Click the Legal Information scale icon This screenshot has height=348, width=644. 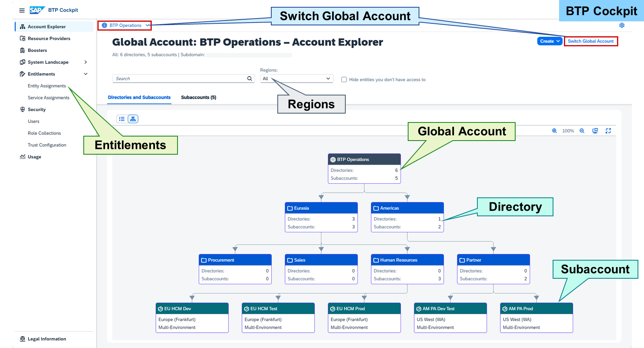coord(23,339)
